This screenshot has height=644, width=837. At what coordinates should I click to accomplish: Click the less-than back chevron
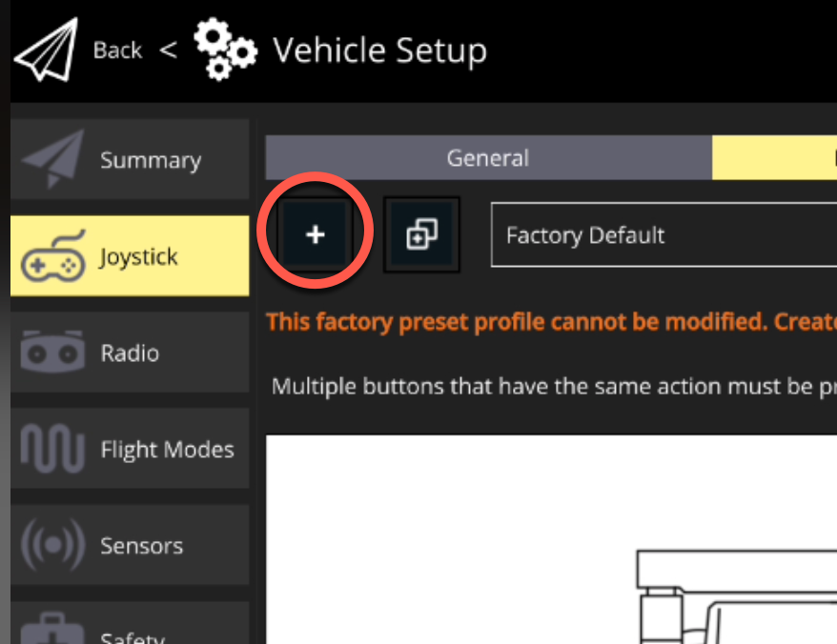click(168, 50)
